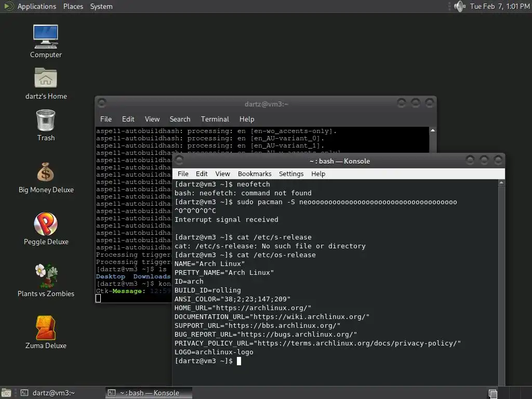Click 'ANSI_COLOR="38;2;23;147;209"' line

pyautogui.click(x=232, y=299)
